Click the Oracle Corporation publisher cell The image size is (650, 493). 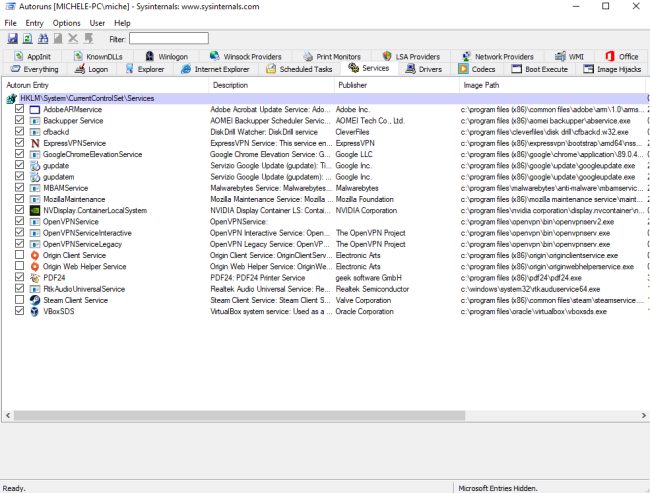364,311
